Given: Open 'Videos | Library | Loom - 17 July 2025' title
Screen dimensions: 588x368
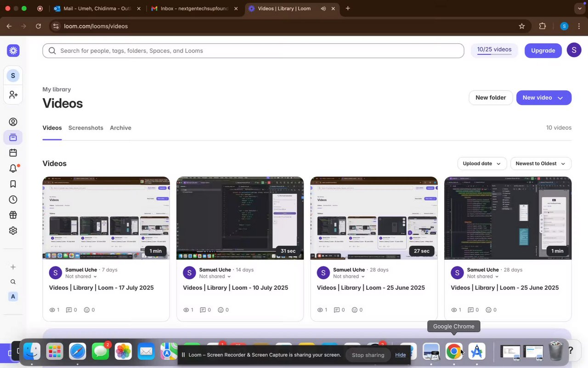Looking at the screenshot, I should 102,288.
